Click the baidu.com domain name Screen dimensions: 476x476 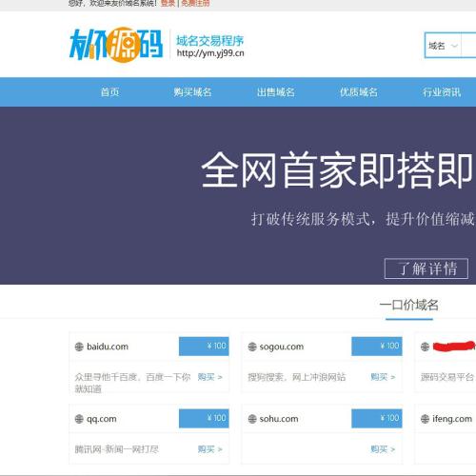(108, 347)
